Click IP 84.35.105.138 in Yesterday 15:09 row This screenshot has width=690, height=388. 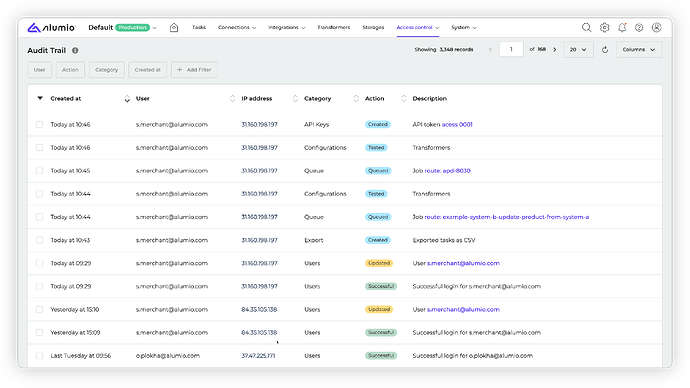(259, 333)
